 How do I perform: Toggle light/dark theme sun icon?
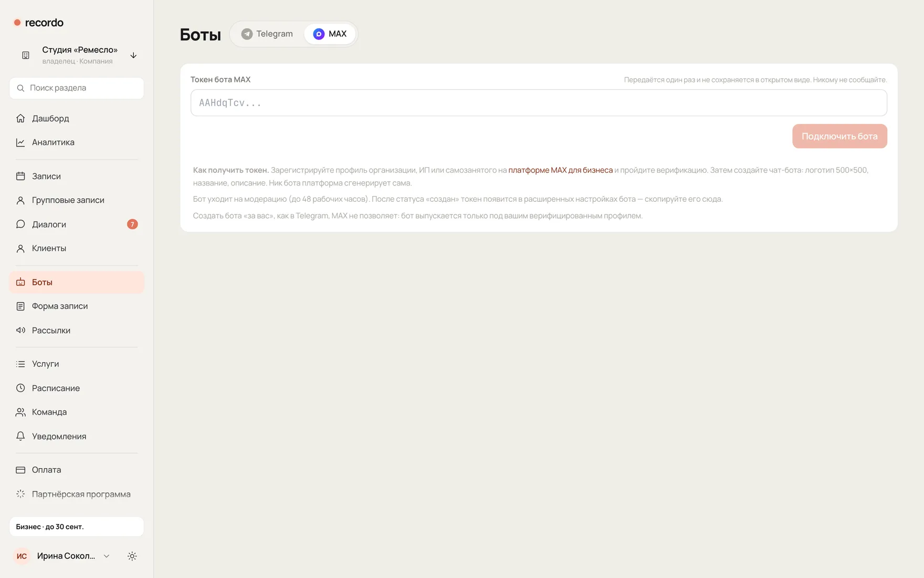coord(132,556)
